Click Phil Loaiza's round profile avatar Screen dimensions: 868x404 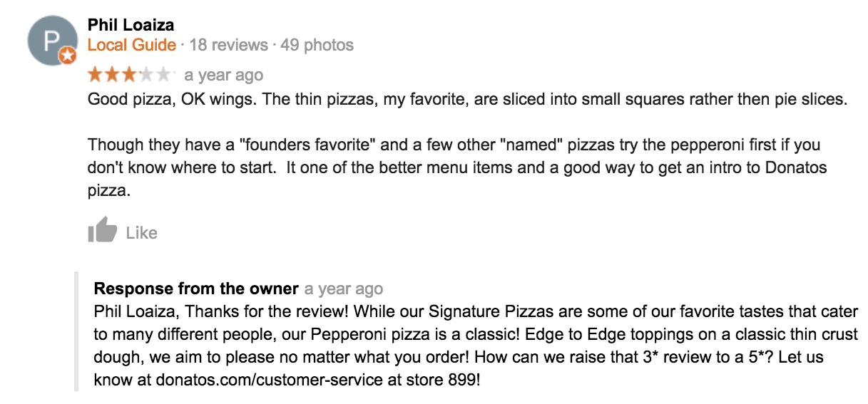pyautogui.click(x=50, y=41)
